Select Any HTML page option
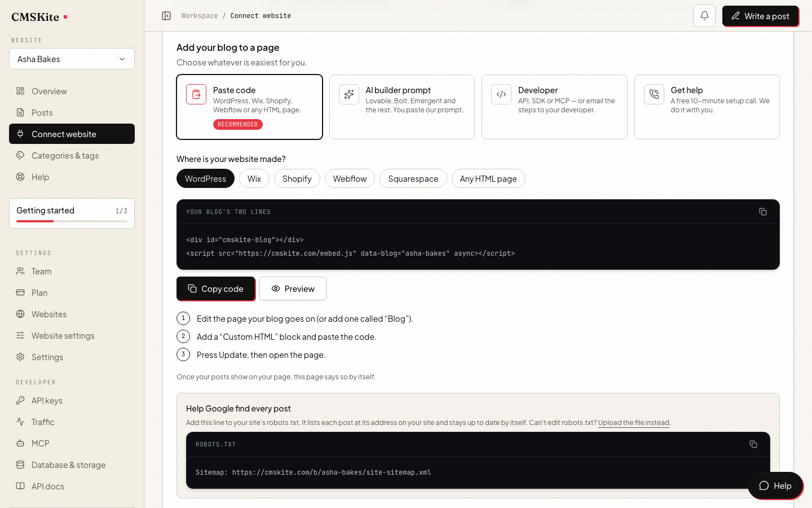Image resolution: width=812 pixels, height=508 pixels. tap(488, 178)
